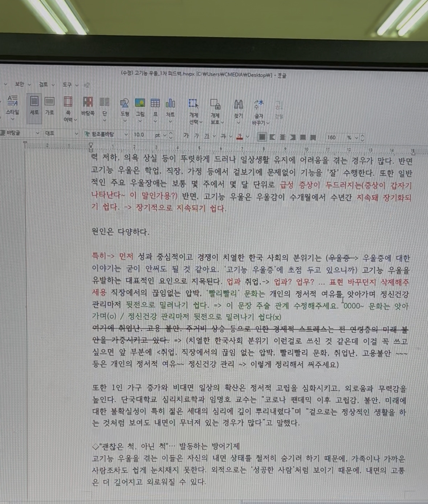Viewport: 428px width, 504px height.
Task: Open the 도구 tools menu
Action: (x=66, y=85)
